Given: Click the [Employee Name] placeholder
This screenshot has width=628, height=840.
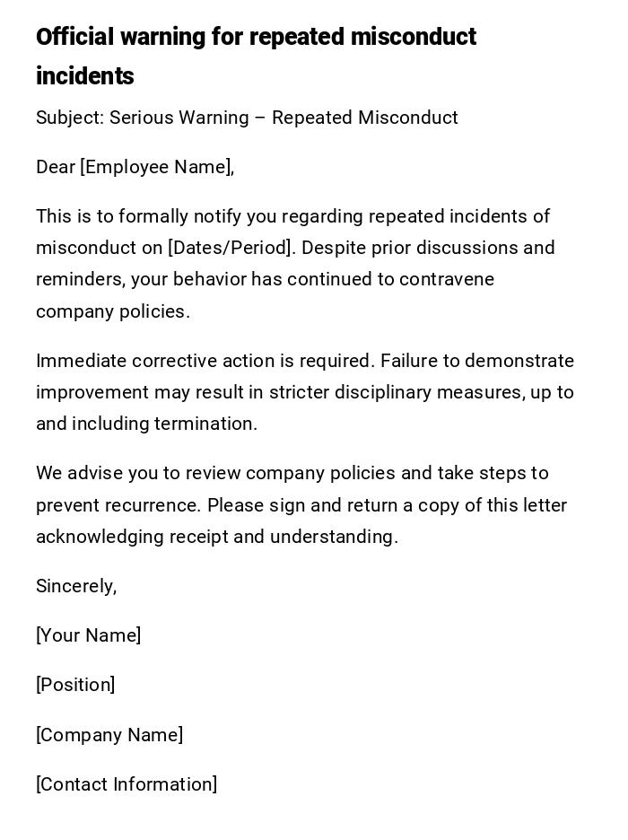Looking at the screenshot, I should point(156,167).
